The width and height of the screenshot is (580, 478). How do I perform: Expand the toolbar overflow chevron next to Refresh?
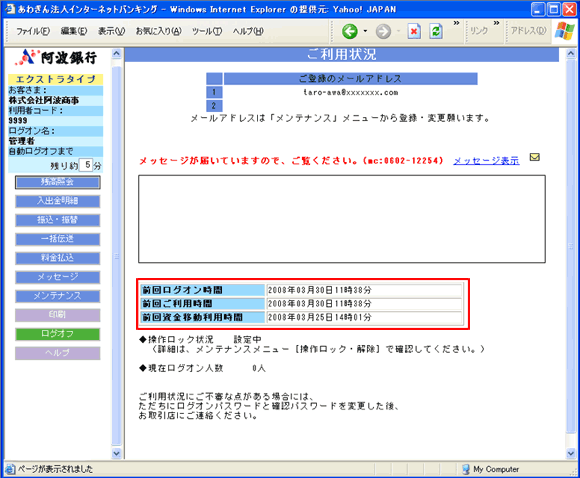click(456, 23)
